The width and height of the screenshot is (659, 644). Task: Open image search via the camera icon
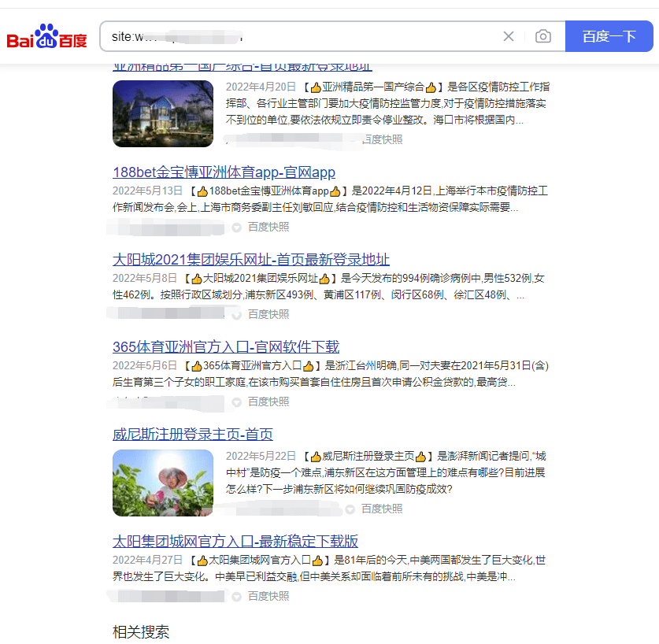pos(543,36)
